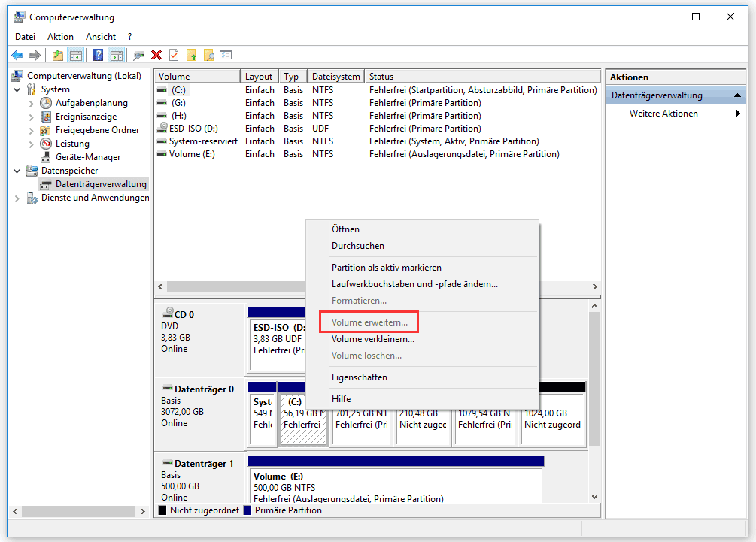Click the volume list scroll right arrow
Image resolution: width=756 pixels, height=542 pixels.
click(x=594, y=286)
